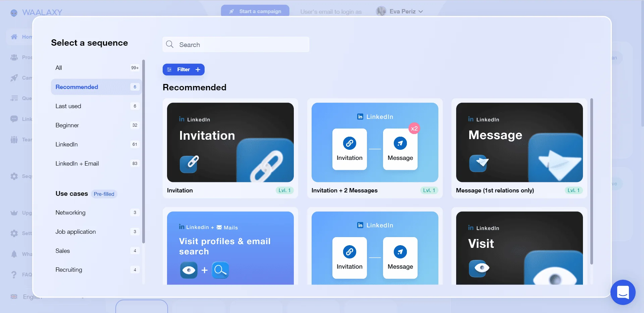Click the filter sliders icon
Image resolution: width=644 pixels, height=313 pixels.
169,70
